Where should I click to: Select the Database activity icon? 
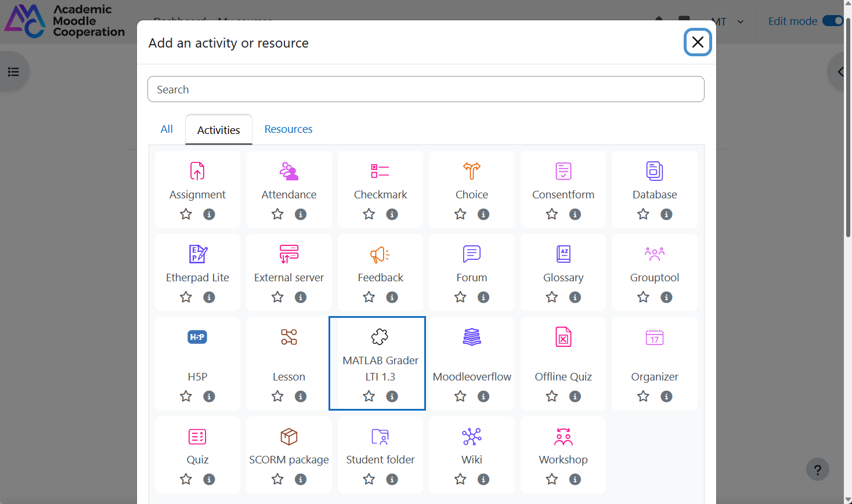coord(655,171)
